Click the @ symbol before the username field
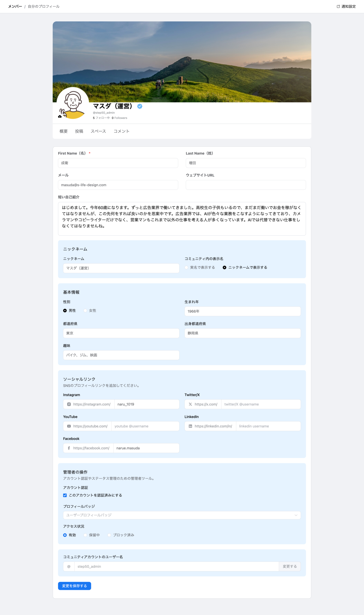Image resolution: width=364 pixels, height=615 pixels. click(x=69, y=566)
